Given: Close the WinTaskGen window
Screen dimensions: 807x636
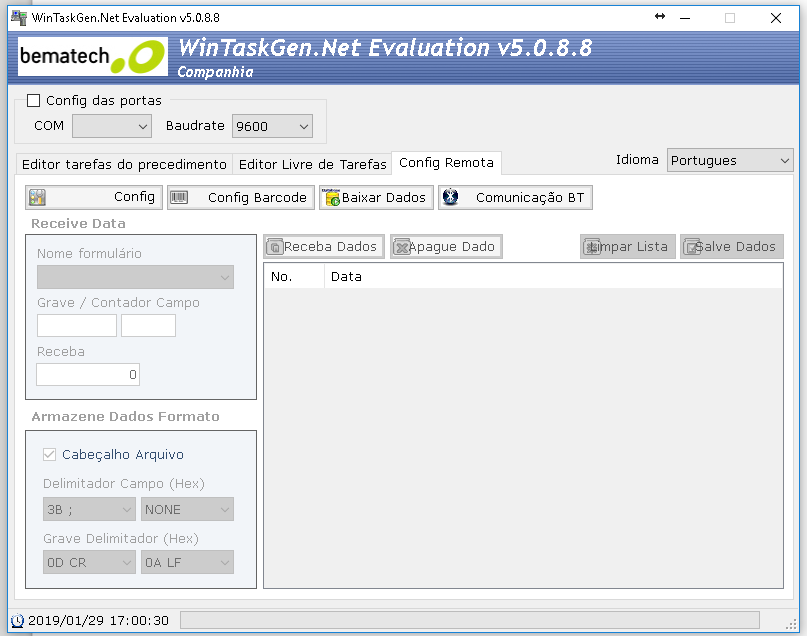Looking at the screenshot, I should click(776, 18).
